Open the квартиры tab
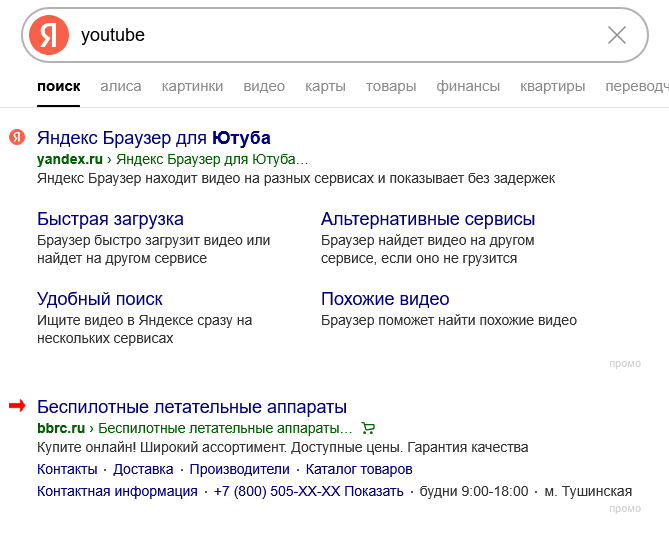The width and height of the screenshot is (669, 537). [552, 86]
